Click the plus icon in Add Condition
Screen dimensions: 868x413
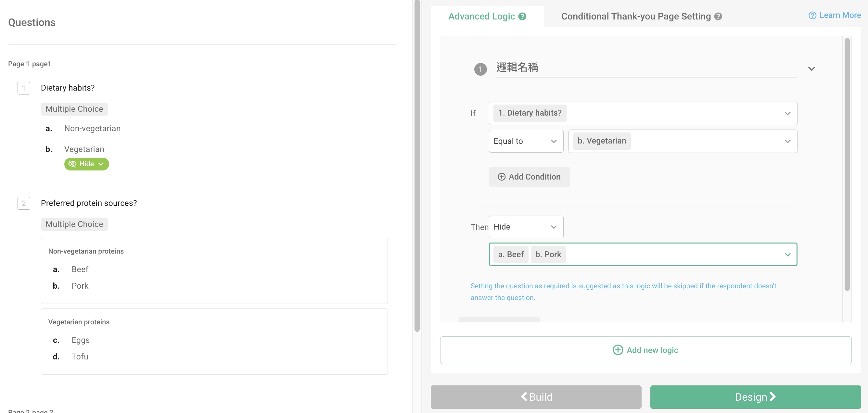click(501, 177)
